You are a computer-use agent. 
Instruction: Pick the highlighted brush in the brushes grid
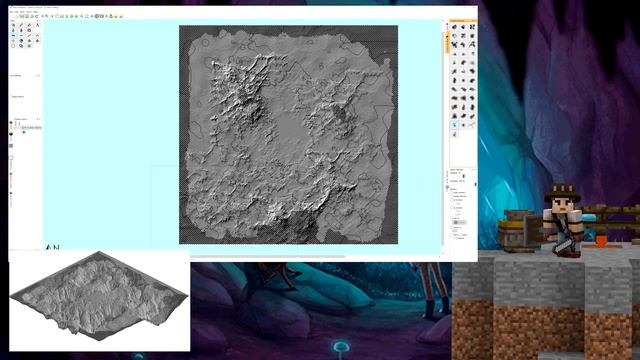(454, 125)
